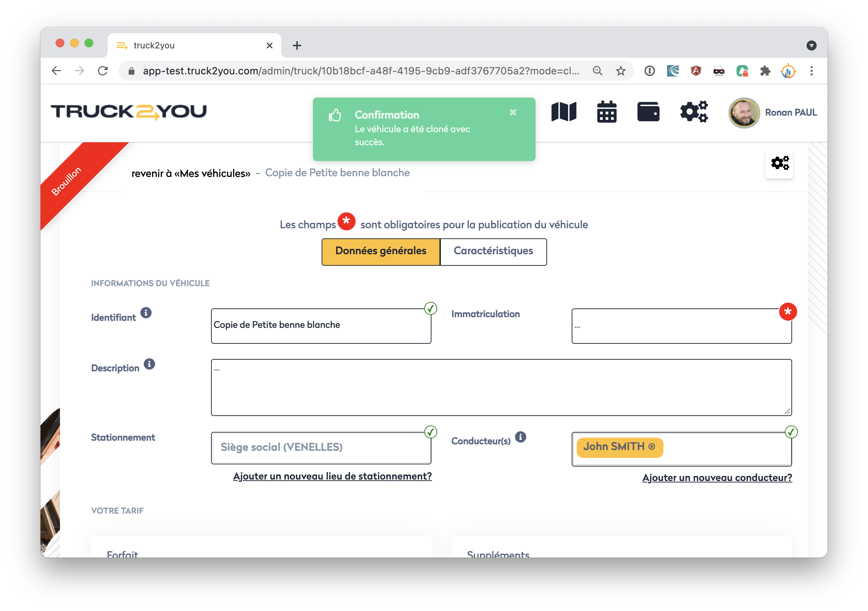Show info tooltip next to Identifiant

(x=146, y=313)
